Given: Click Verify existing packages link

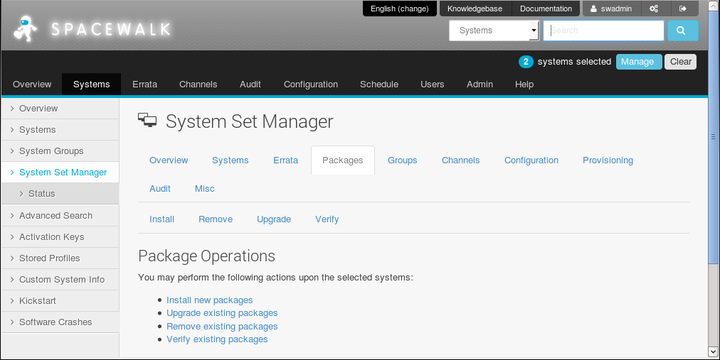Looking at the screenshot, I should [x=217, y=339].
